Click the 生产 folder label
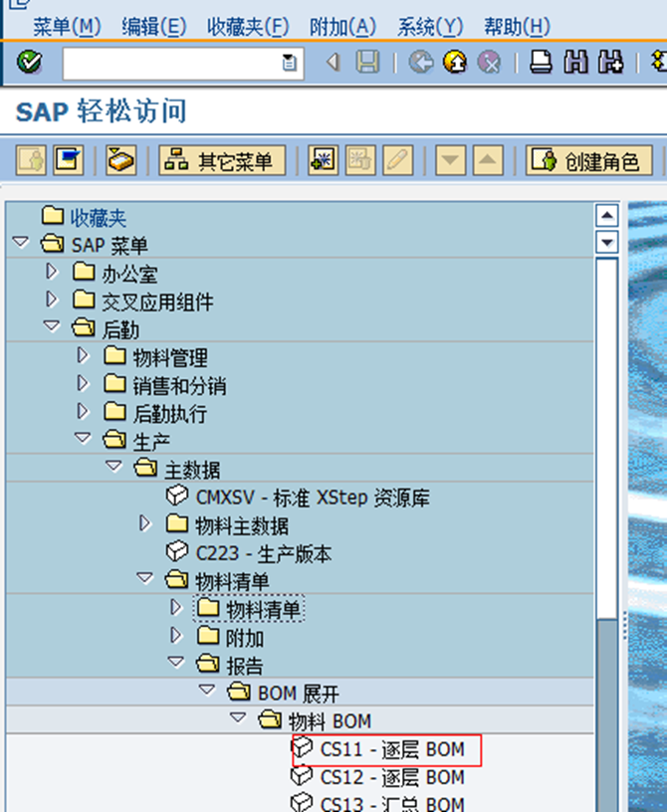Image resolution: width=667 pixels, height=812 pixels. click(x=151, y=441)
